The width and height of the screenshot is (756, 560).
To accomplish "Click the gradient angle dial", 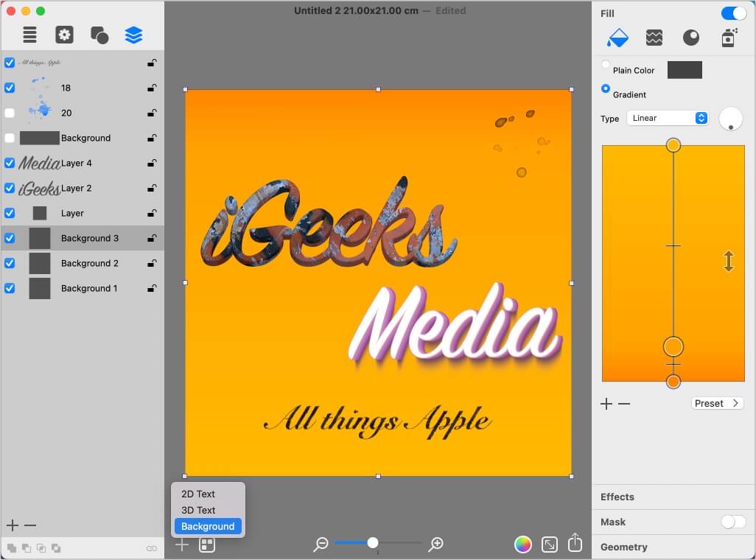I will pos(730,119).
